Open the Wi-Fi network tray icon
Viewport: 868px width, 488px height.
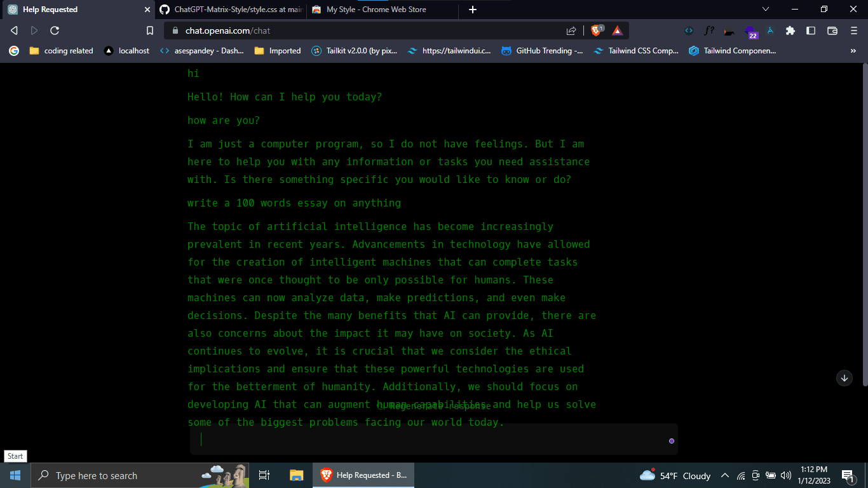pos(740,475)
